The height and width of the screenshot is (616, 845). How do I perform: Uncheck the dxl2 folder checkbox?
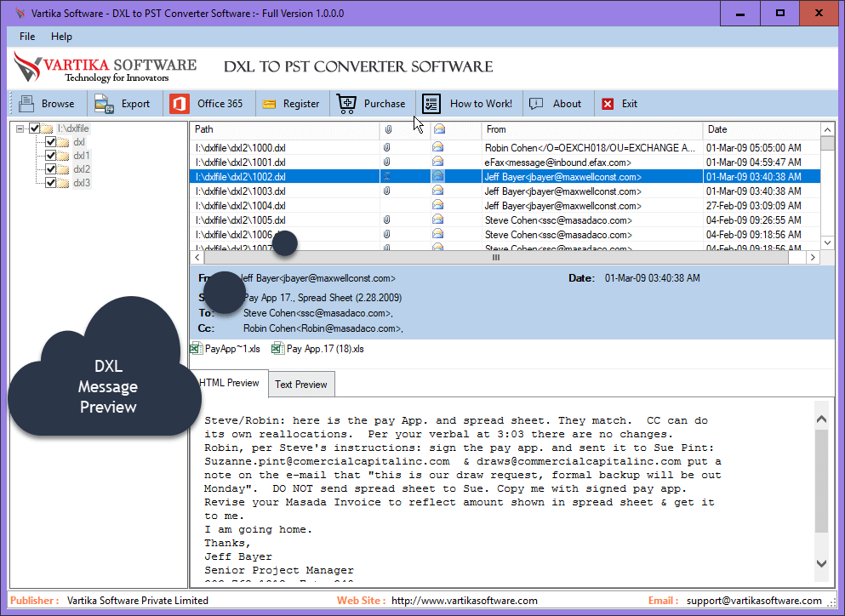tap(51, 168)
